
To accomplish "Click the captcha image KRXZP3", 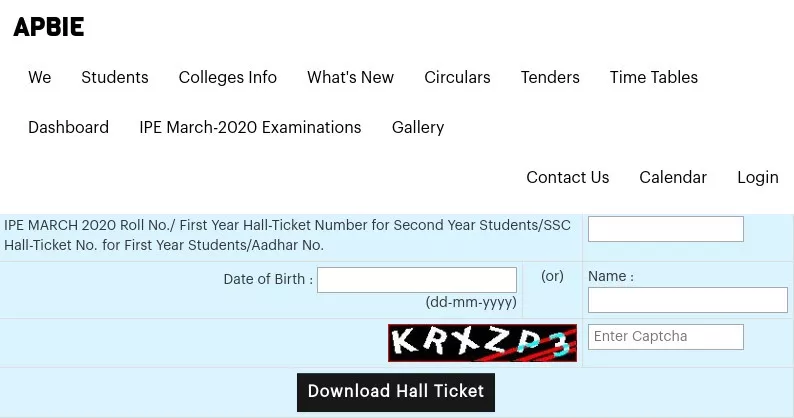I will pyautogui.click(x=482, y=343).
